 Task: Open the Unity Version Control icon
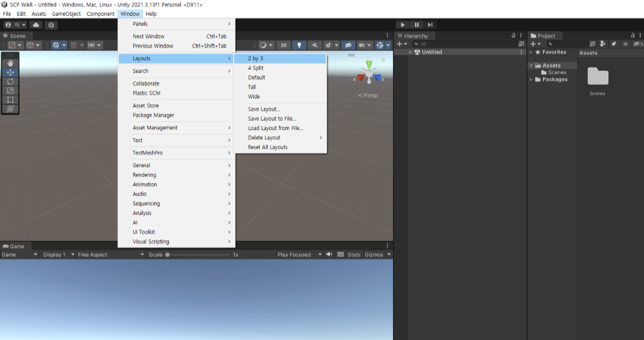pyautogui.click(x=51, y=25)
